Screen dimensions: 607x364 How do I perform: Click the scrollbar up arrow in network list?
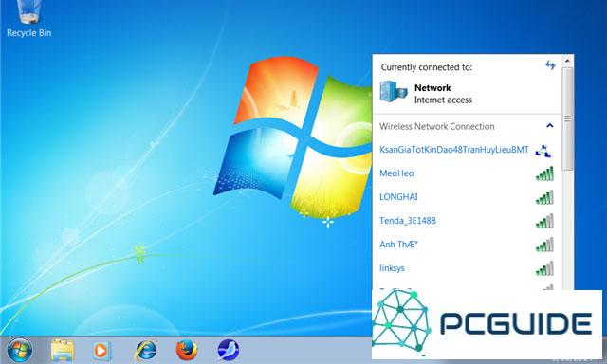(567, 61)
